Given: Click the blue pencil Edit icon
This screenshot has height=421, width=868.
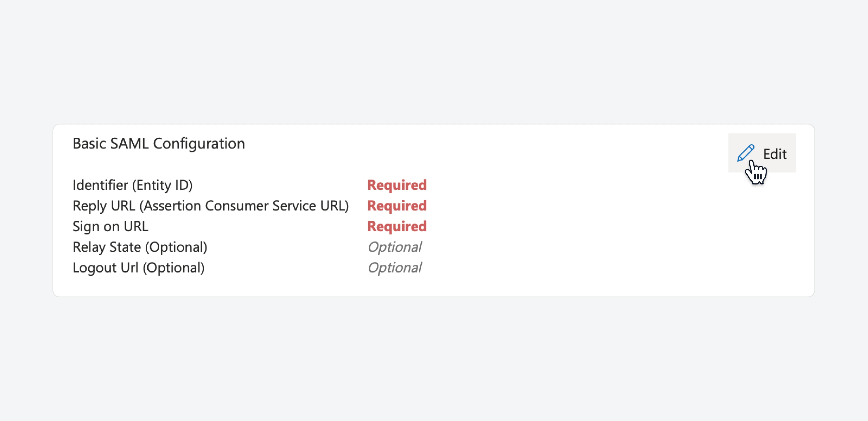Looking at the screenshot, I should click(745, 153).
